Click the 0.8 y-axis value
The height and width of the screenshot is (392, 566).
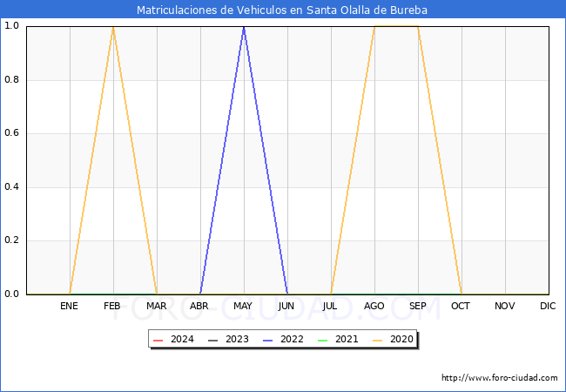point(11,80)
